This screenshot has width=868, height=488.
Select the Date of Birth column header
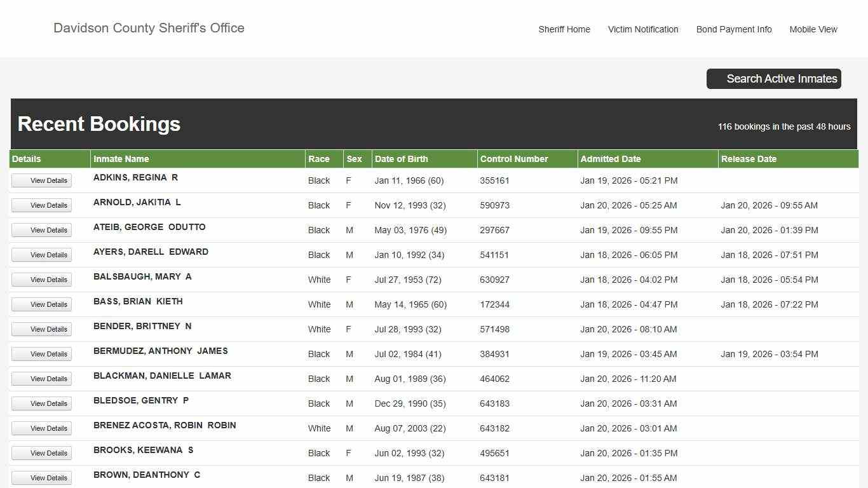click(401, 159)
